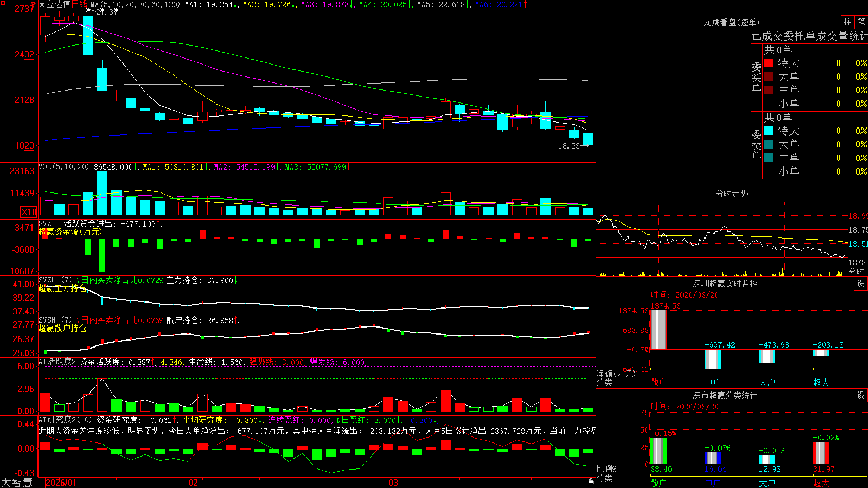Switch 龙虎看盘 to 笔 tick view
The width and height of the screenshot is (868, 488).
[861, 22]
